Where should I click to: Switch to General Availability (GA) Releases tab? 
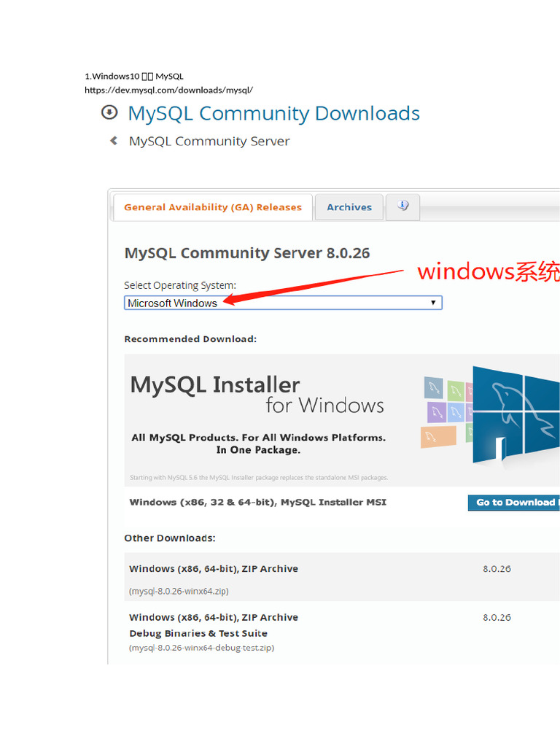point(213,207)
